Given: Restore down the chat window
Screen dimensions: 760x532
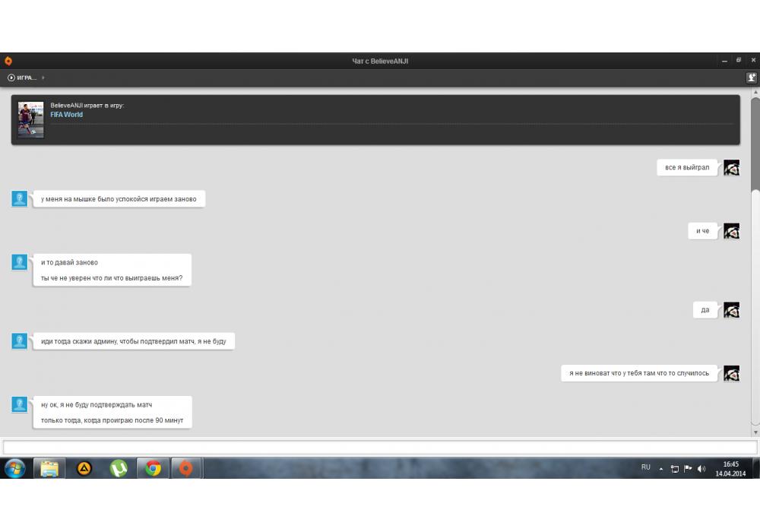Looking at the screenshot, I should pyautogui.click(x=739, y=61).
